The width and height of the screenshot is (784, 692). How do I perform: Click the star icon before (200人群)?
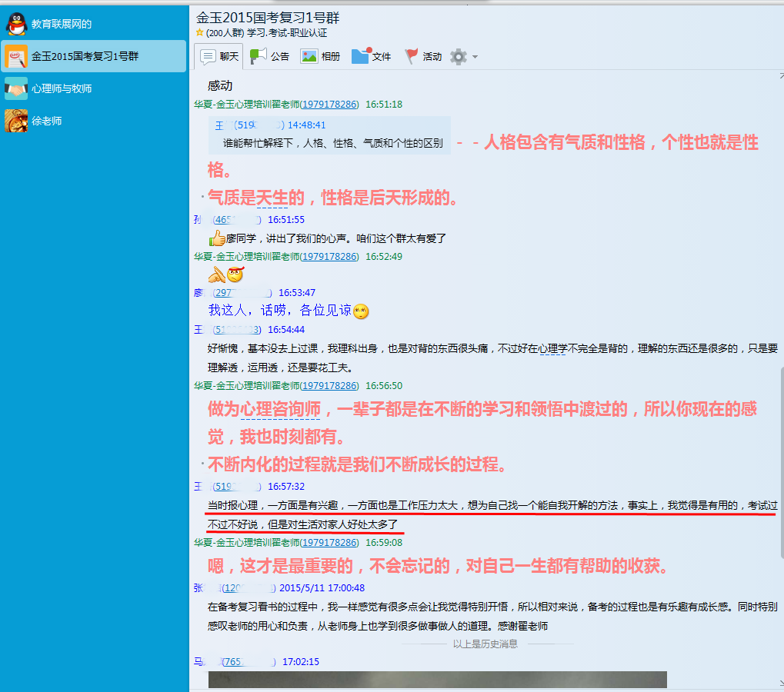(x=200, y=33)
